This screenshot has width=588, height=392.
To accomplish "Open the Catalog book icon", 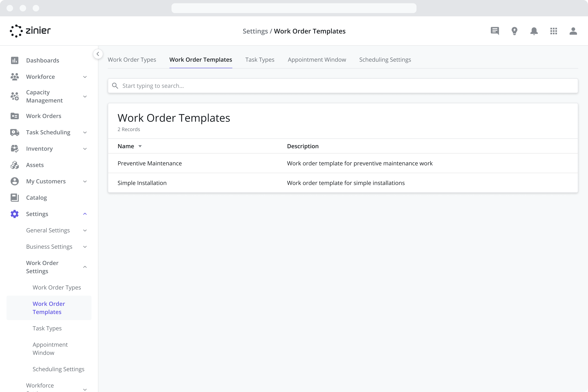I will [14, 197].
